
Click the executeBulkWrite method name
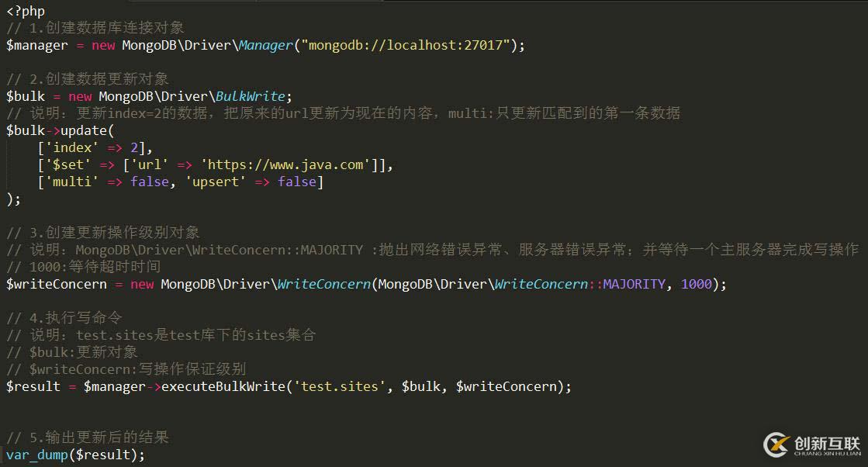[x=223, y=387]
